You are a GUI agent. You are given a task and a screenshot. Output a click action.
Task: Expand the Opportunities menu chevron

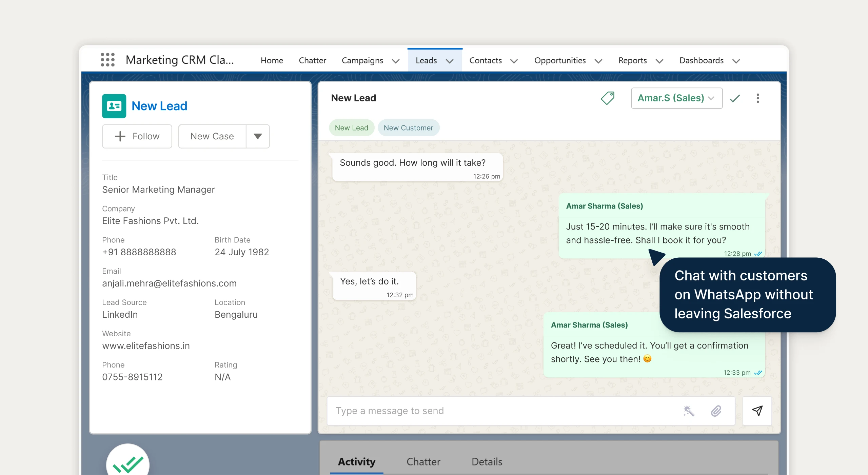pyautogui.click(x=598, y=61)
